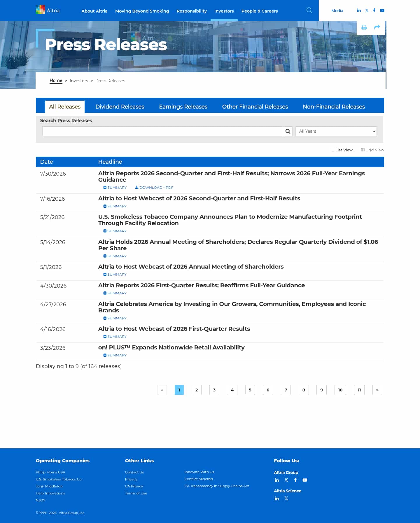420x523 pixels.
Task: Open NJOY footer link
Action: pyautogui.click(x=41, y=500)
